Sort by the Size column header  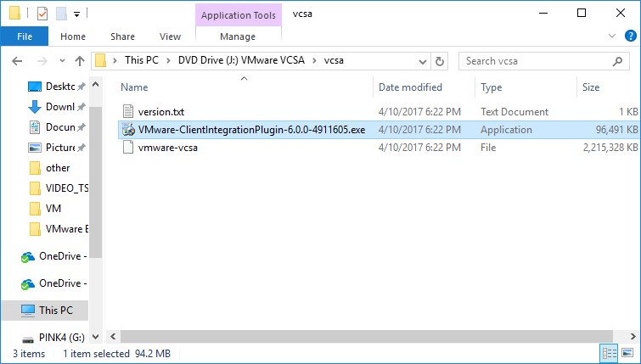tap(591, 87)
